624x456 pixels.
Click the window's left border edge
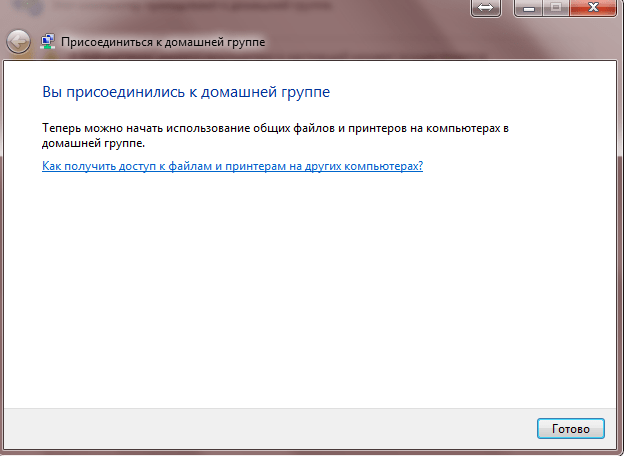[x=2, y=250]
